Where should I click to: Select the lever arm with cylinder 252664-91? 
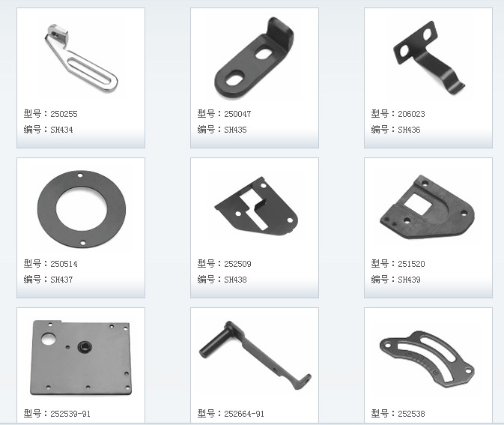255,355
